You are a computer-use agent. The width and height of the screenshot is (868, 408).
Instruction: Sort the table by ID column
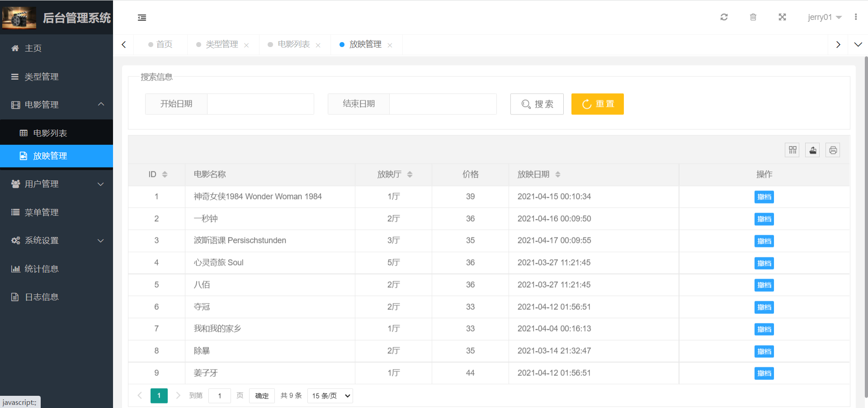tap(165, 175)
